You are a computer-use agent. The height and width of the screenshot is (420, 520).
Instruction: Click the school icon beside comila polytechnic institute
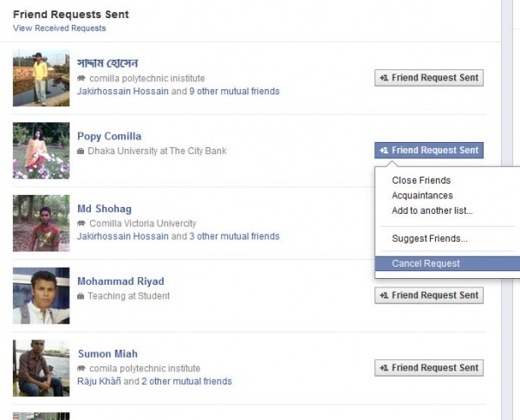81,369
